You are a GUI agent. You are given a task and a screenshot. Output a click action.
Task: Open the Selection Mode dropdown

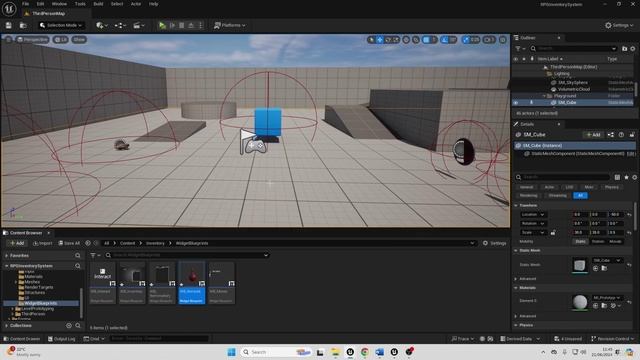click(61, 25)
